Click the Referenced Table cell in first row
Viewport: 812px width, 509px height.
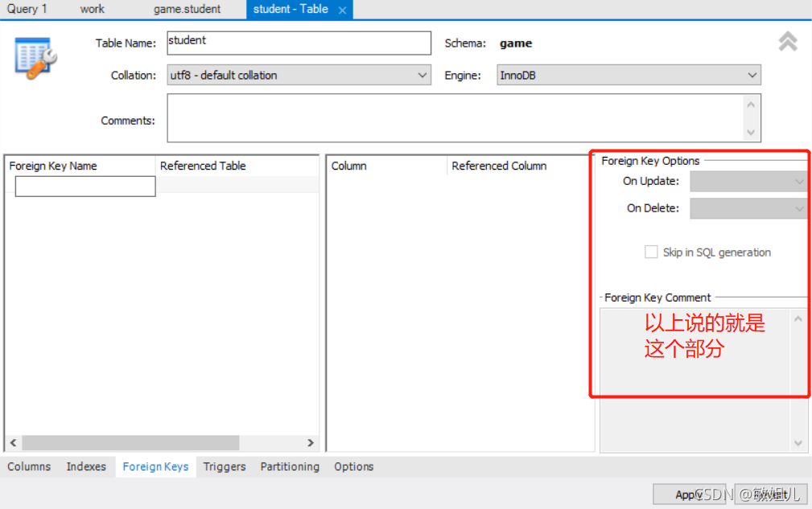237,185
